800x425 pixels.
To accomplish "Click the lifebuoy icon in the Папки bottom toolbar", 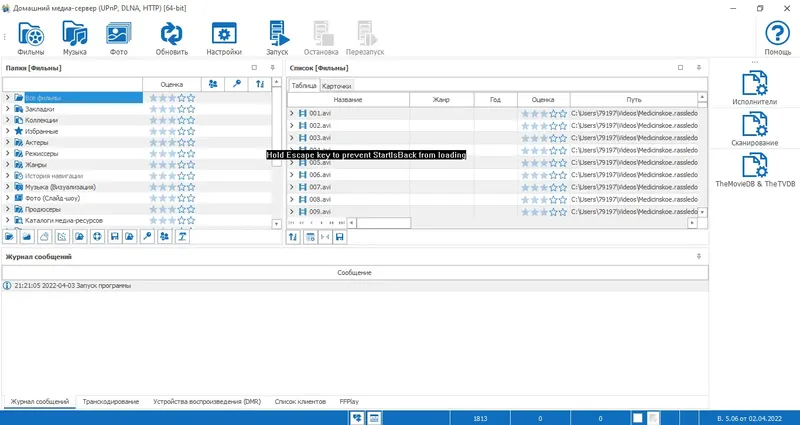I will point(97,236).
